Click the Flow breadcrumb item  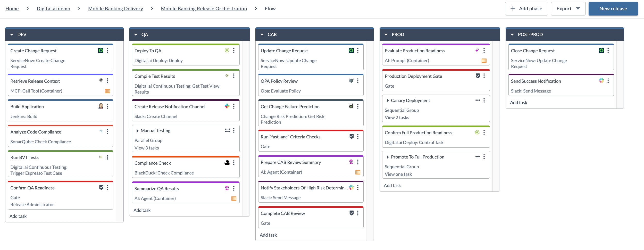pyautogui.click(x=270, y=9)
